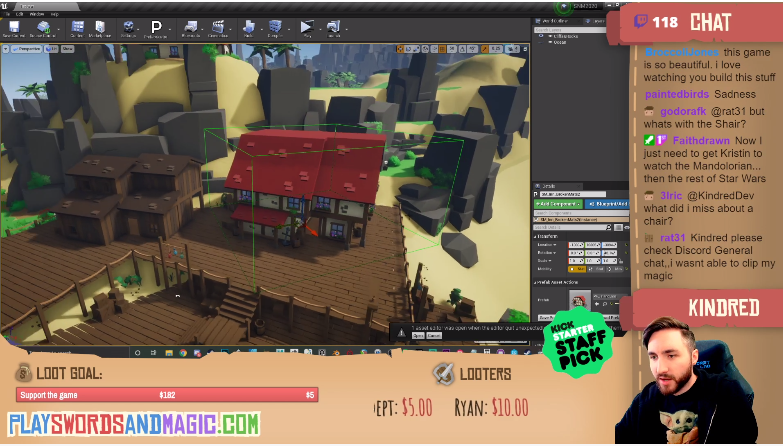Click the Build toolbar icon

[x=248, y=28]
